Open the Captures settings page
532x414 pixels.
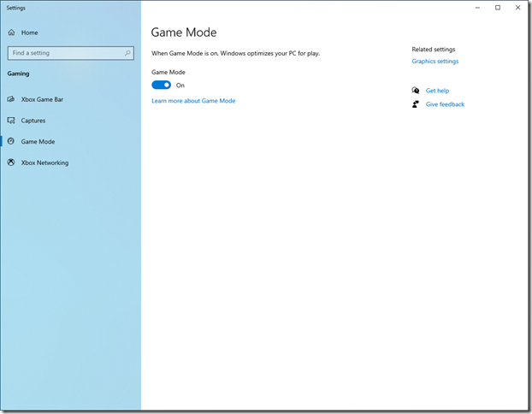[71, 121]
